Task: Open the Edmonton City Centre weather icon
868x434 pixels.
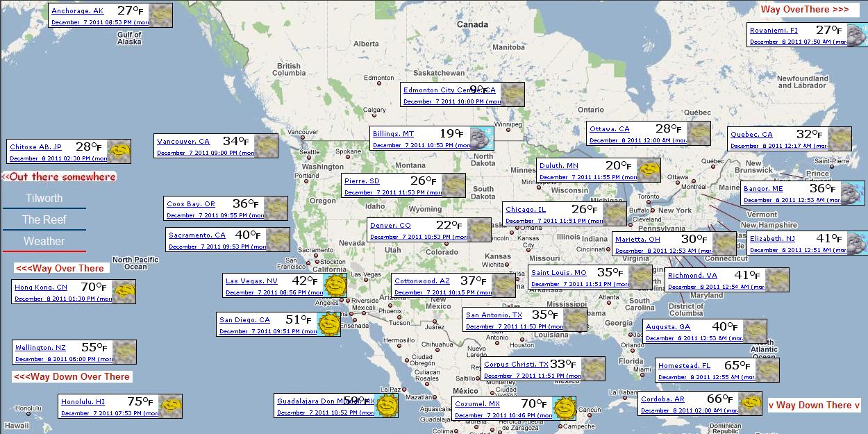Action: point(512,94)
